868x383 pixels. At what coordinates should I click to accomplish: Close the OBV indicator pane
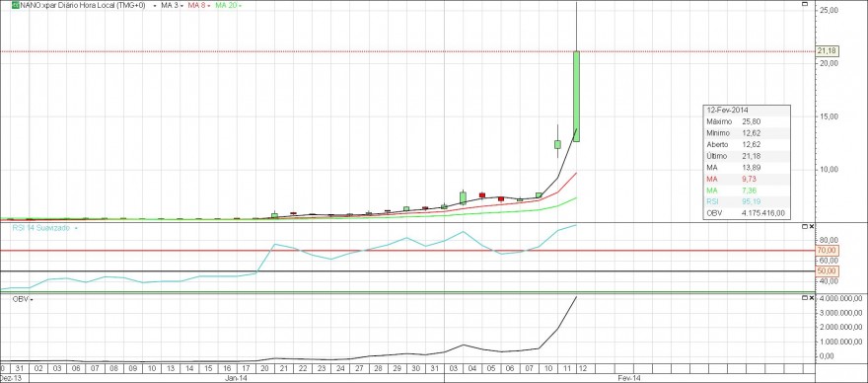pos(812,298)
